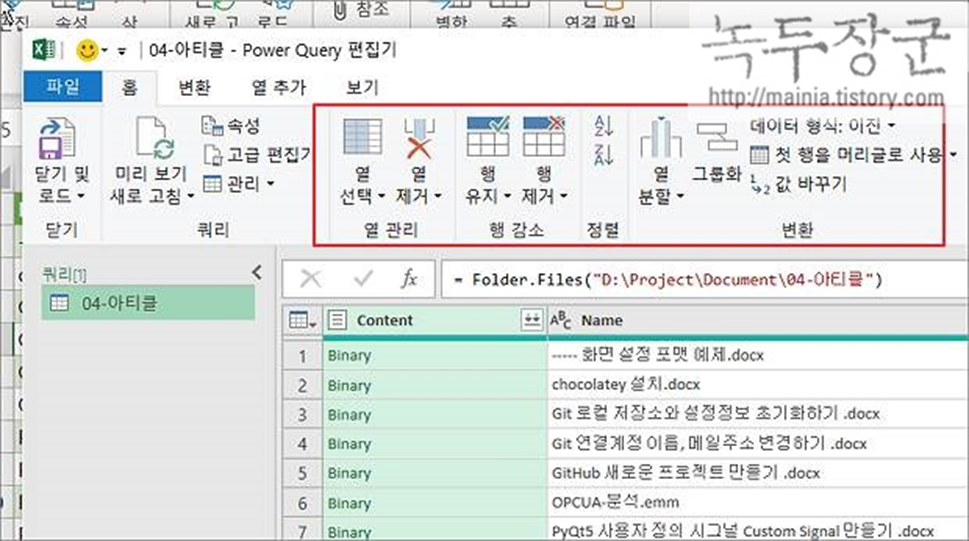This screenshot has height=541, width=969.
Task: Switch to the Home (홈) tab
Action: [x=129, y=87]
